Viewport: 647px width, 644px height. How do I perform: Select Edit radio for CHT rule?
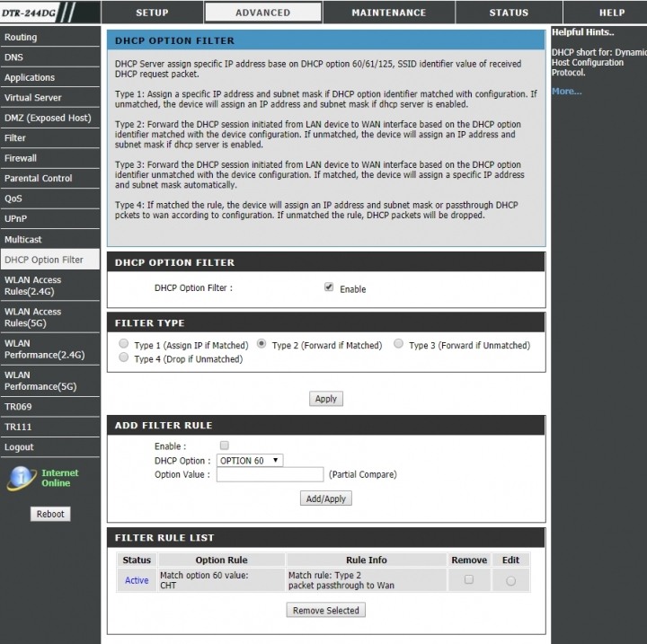(510, 581)
